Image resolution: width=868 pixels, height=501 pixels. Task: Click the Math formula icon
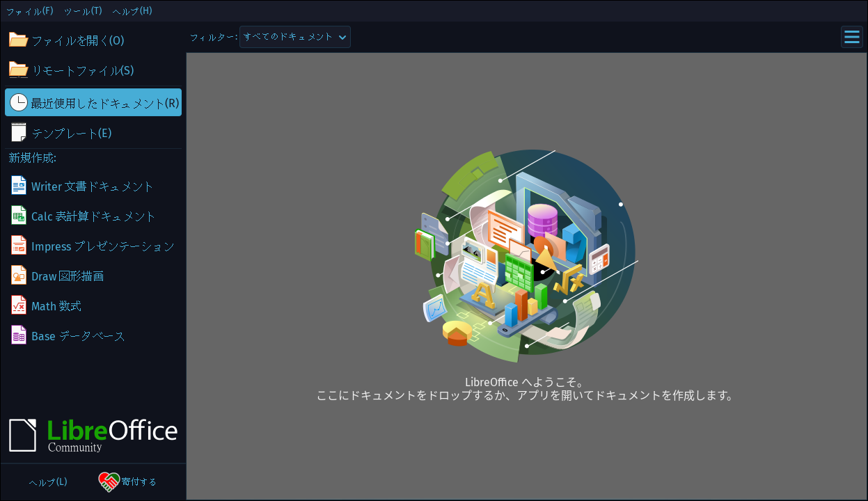[18, 305]
